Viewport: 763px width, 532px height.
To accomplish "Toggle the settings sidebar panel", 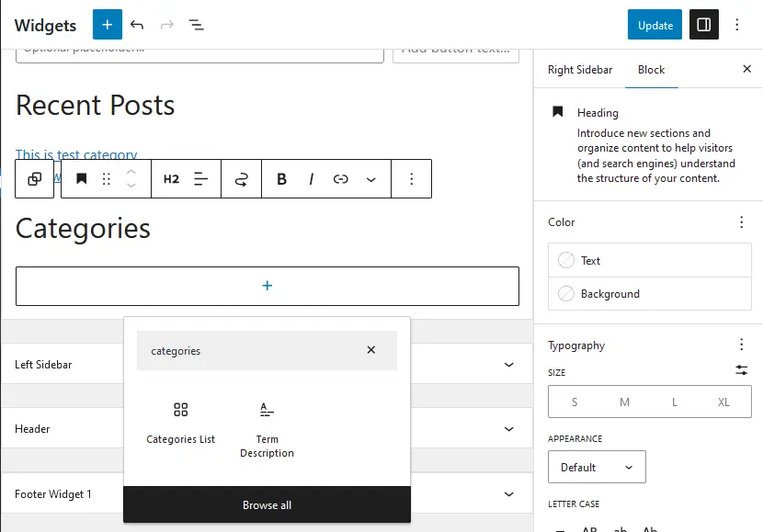I will coord(703,24).
